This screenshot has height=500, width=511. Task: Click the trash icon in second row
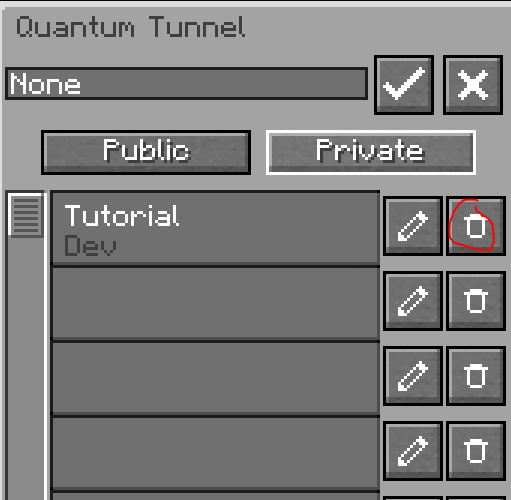[x=476, y=301]
